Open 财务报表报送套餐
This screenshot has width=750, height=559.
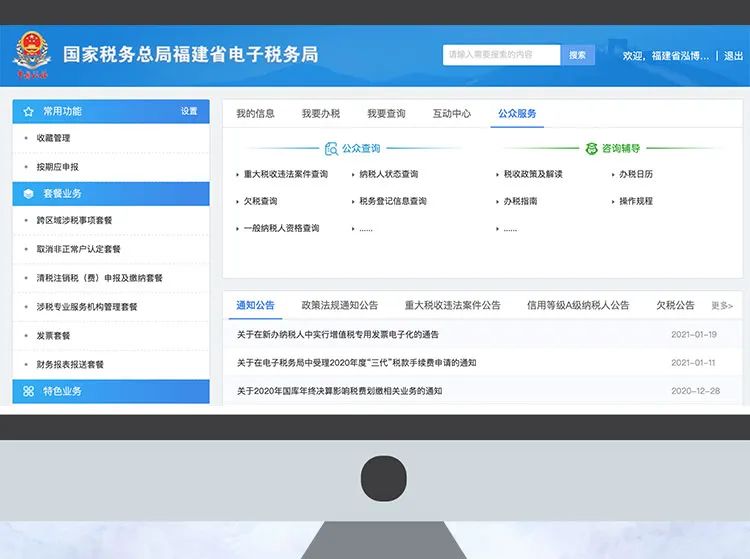pyautogui.click(x=70, y=364)
